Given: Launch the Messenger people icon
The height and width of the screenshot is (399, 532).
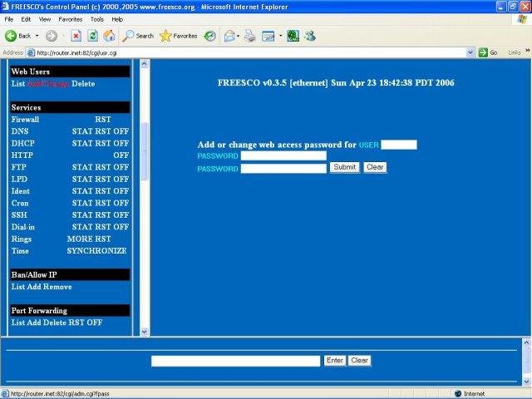Looking at the screenshot, I should click(x=310, y=36).
